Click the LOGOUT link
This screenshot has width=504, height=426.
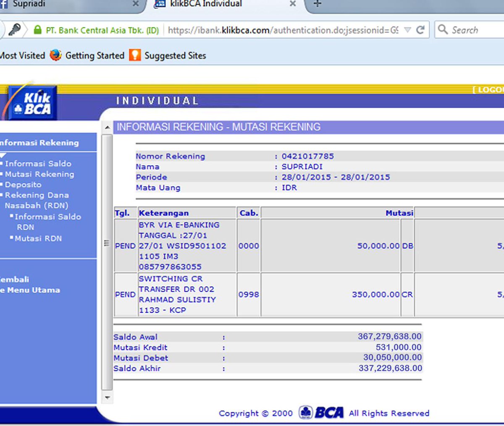[488, 89]
